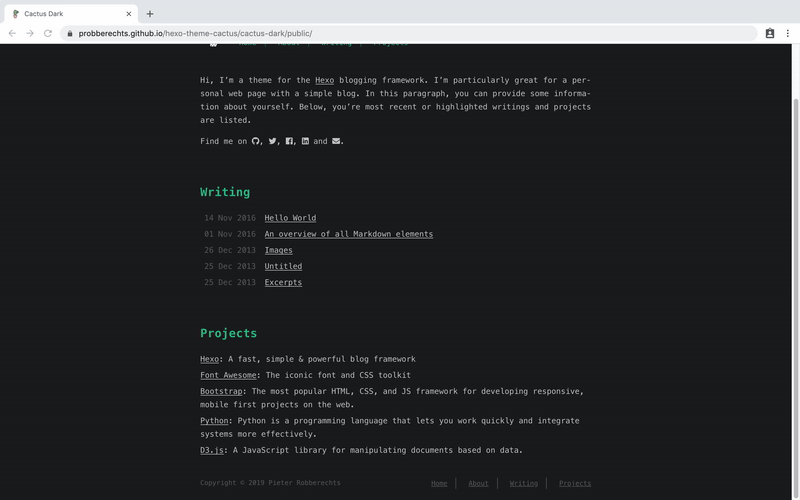The height and width of the screenshot is (500, 800).
Task: Open the Hello World post
Action: (290, 218)
